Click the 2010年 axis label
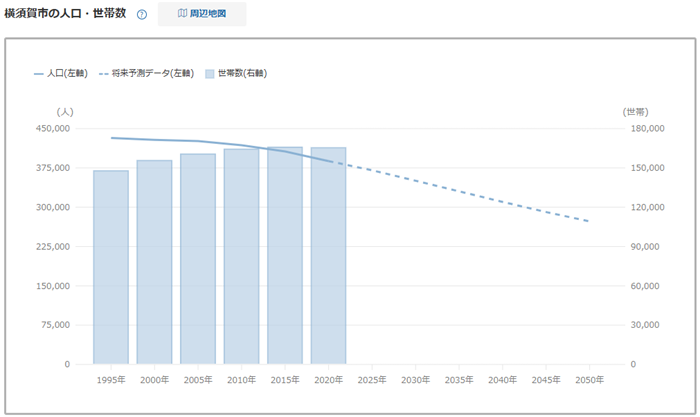Viewport: 700px width, 417px height. point(242,380)
